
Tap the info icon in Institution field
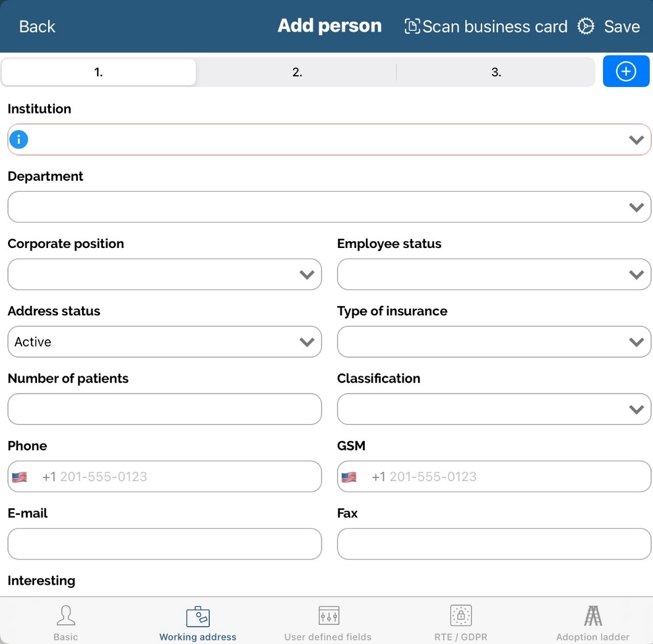19,139
